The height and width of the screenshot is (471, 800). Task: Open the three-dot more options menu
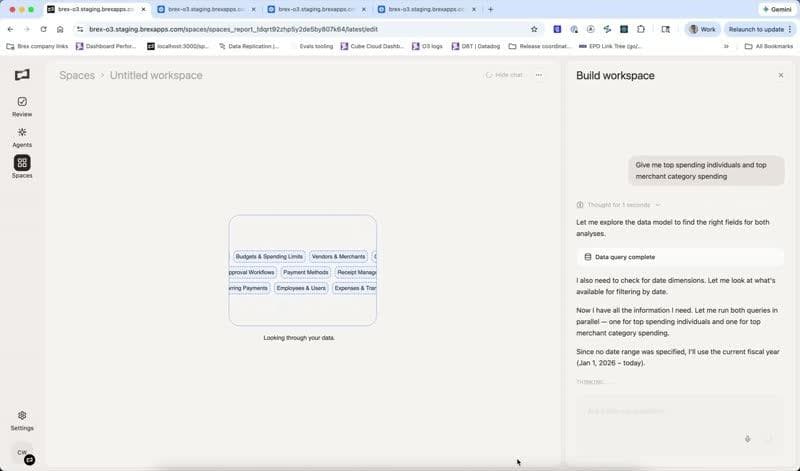(x=539, y=75)
